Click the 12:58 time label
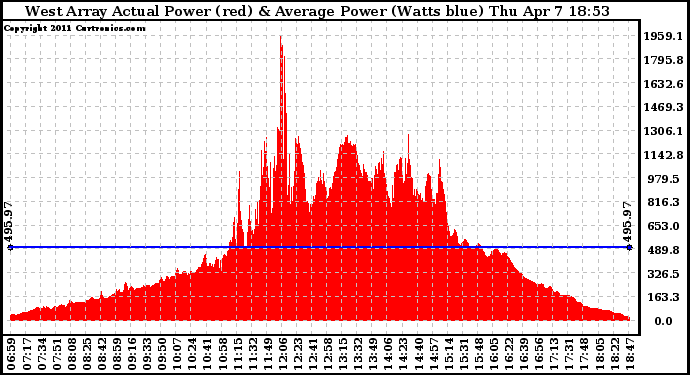The height and width of the screenshot is (375, 690). click(x=328, y=354)
